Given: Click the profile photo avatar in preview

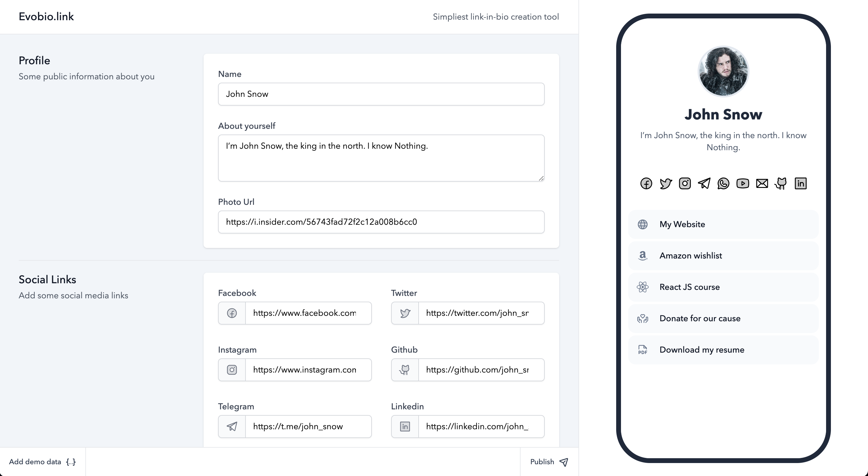Looking at the screenshot, I should tap(723, 71).
